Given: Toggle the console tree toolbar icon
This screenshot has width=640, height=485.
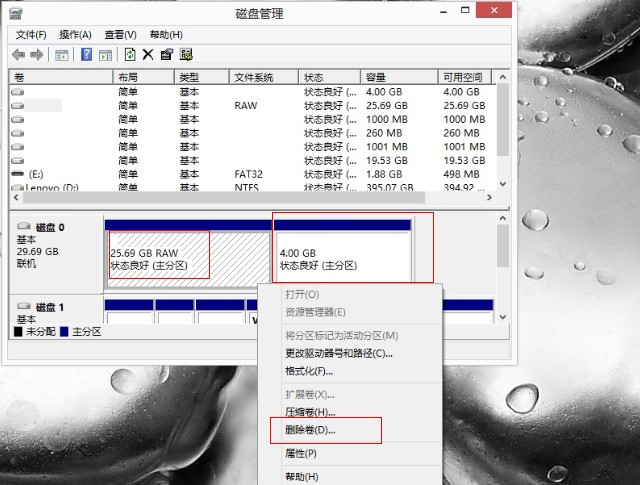Looking at the screenshot, I should pyautogui.click(x=62, y=55).
